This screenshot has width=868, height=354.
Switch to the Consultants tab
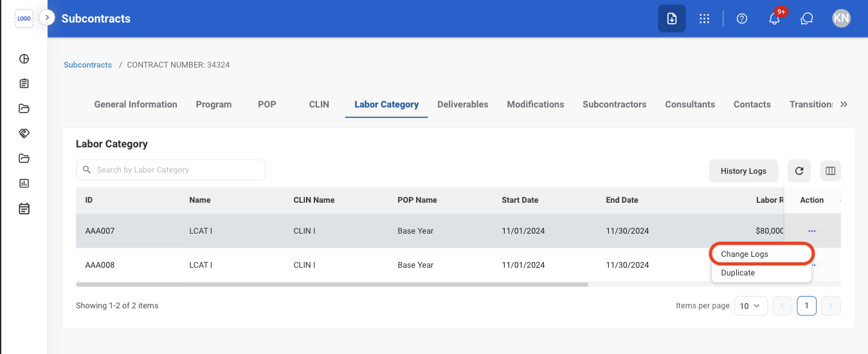click(x=690, y=104)
